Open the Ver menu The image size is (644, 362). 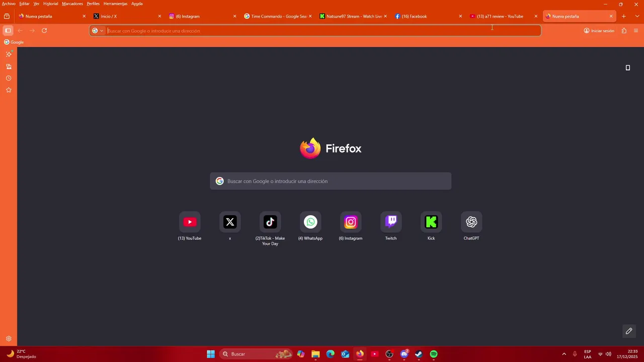click(x=36, y=4)
